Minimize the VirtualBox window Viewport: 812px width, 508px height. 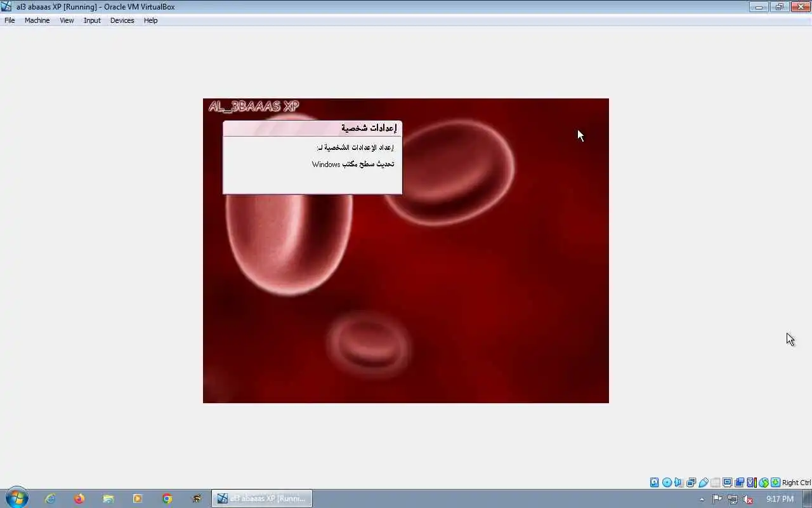(759, 7)
